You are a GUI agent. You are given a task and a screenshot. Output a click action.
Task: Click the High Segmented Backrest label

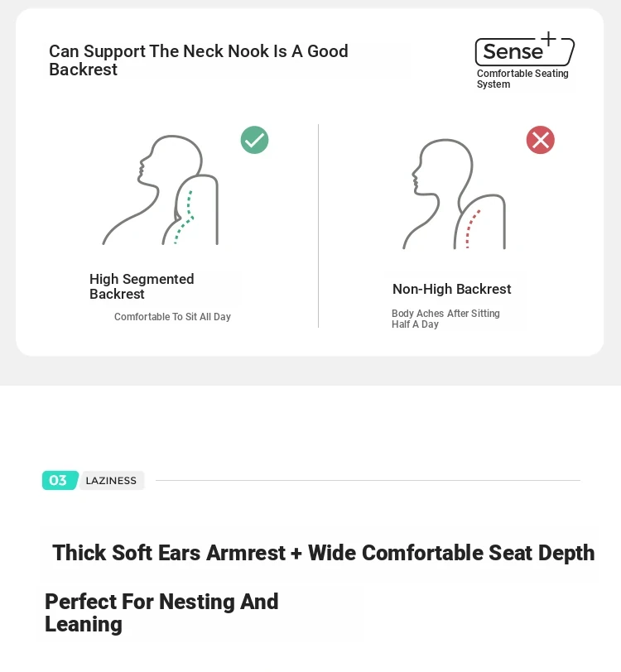[142, 286]
